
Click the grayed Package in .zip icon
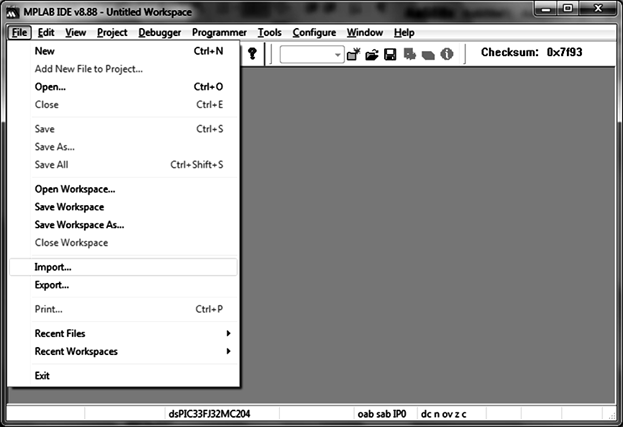(428, 55)
